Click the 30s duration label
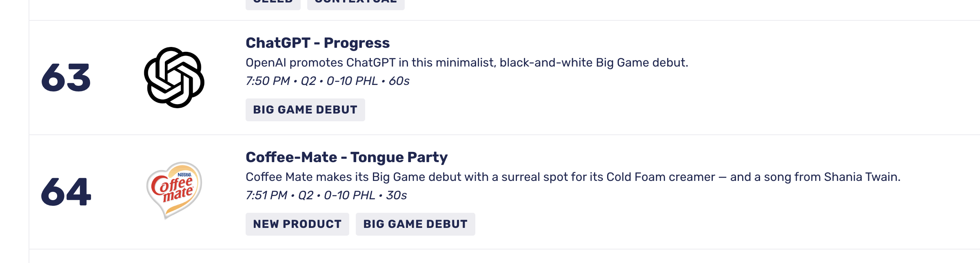 coord(397,195)
